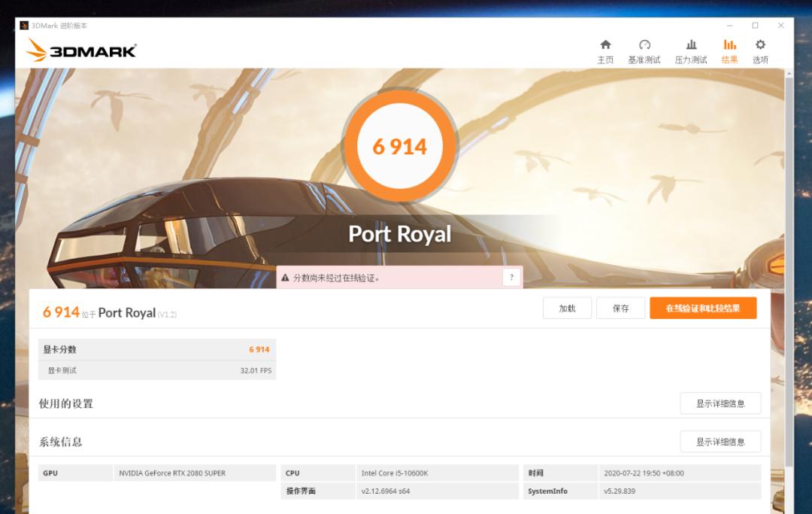
Task: Click the 3DMark title bar app icon
Action: coord(24,26)
